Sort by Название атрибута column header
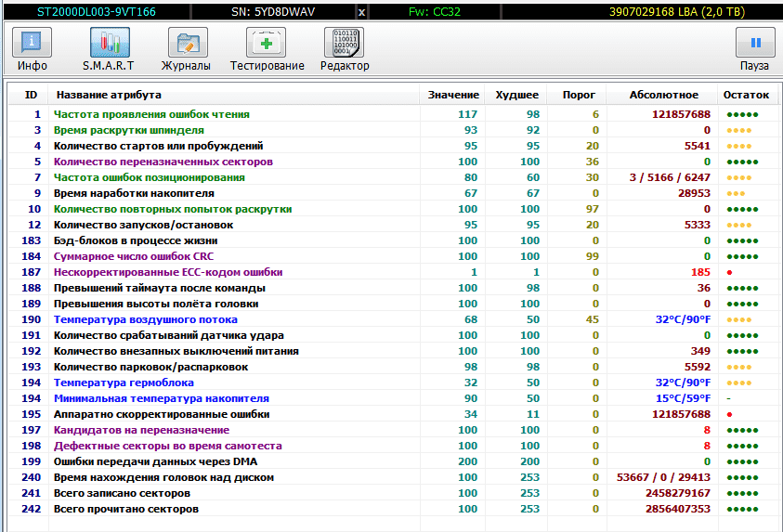This screenshot has width=783, height=532. (x=109, y=95)
